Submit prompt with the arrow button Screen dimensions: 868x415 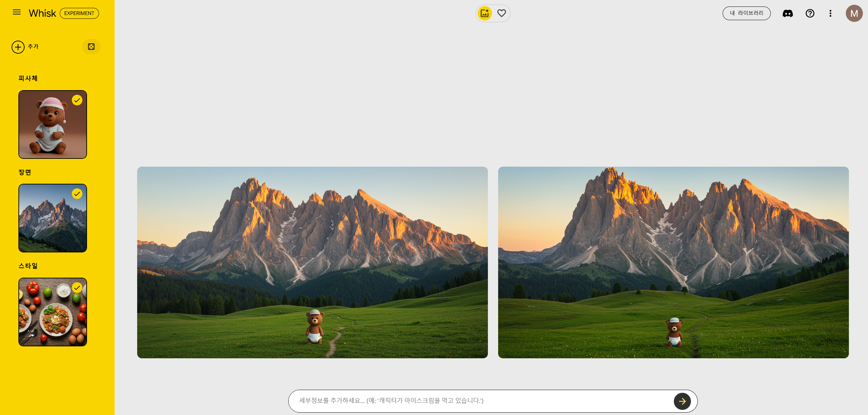[x=682, y=401]
